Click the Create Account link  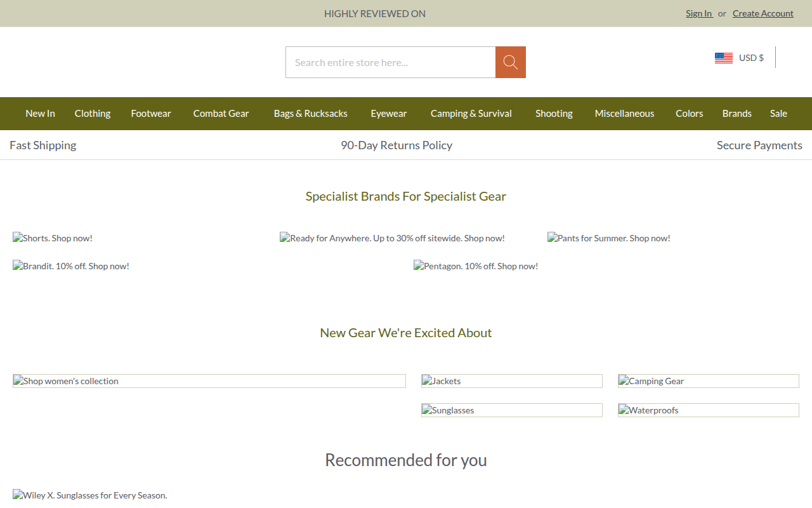763,13
